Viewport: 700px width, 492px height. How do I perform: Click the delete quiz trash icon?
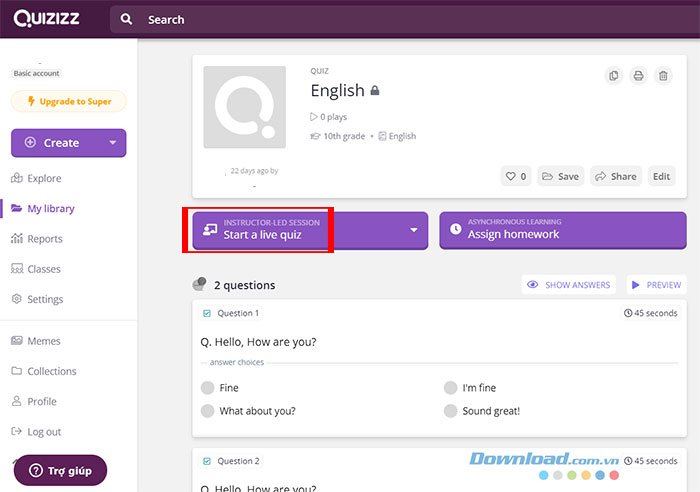pos(663,76)
